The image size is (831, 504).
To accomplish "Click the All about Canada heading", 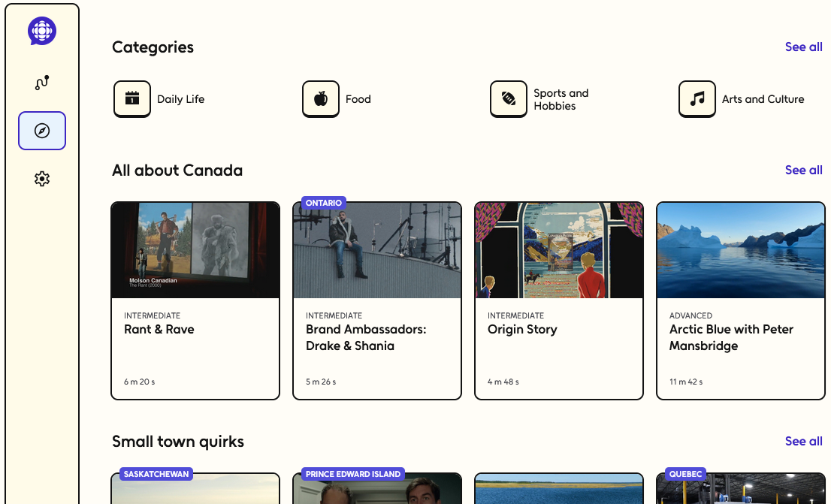I will point(177,170).
